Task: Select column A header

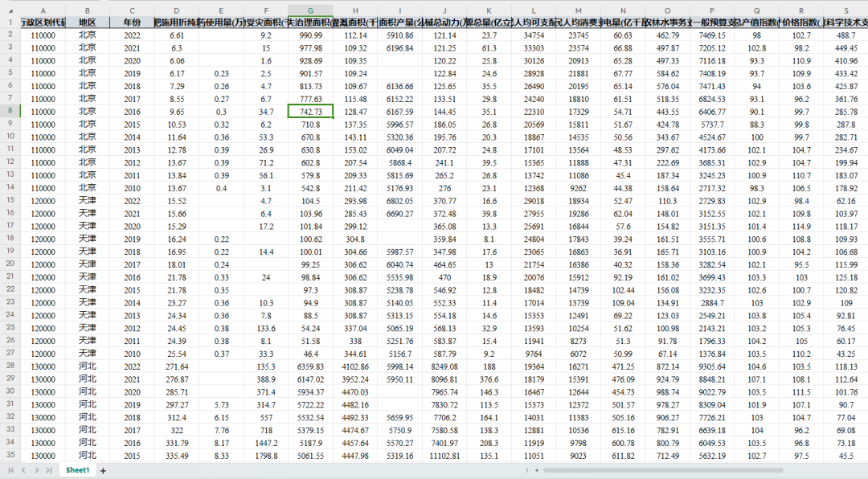Action: pyautogui.click(x=43, y=10)
